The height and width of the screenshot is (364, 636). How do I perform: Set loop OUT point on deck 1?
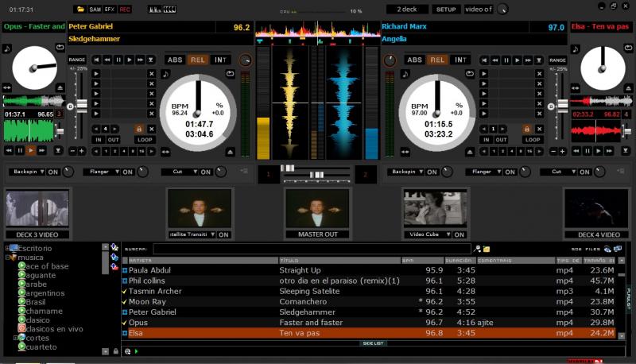(x=113, y=140)
